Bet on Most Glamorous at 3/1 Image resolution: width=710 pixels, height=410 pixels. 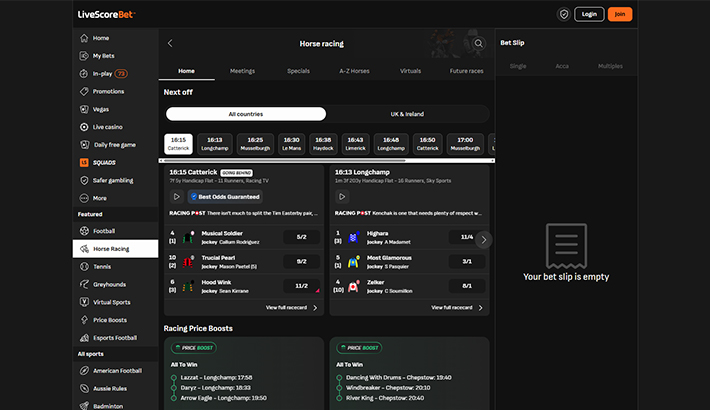(x=467, y=261)
